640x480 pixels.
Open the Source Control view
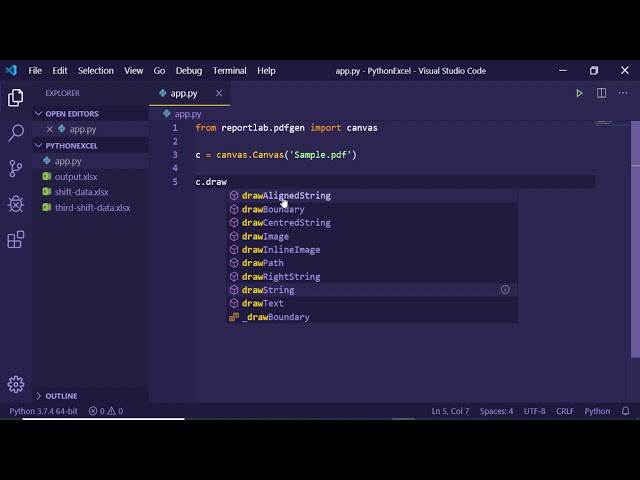16,168
